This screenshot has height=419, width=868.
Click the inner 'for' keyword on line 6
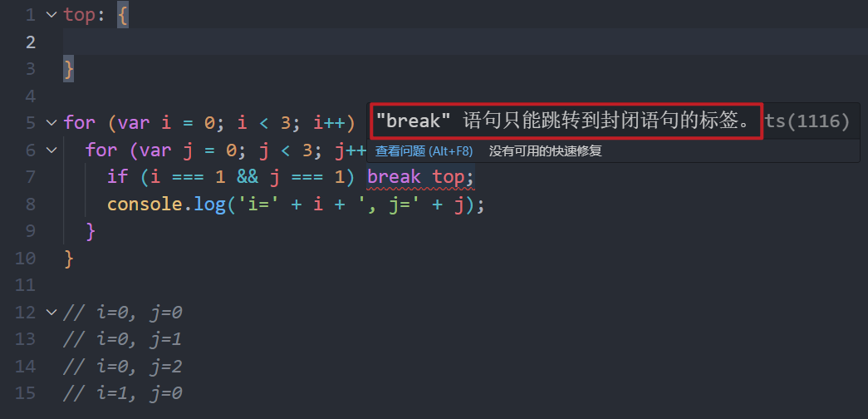[101, 150]
